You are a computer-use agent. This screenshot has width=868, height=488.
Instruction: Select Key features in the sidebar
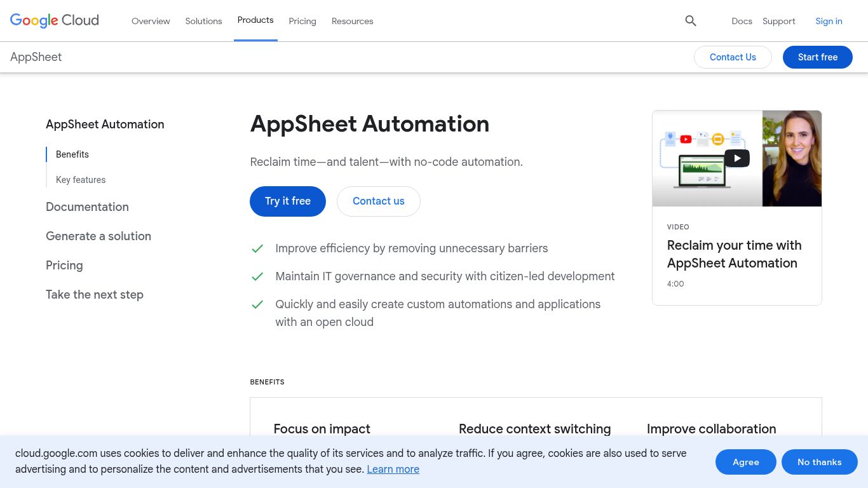point(81,180)
